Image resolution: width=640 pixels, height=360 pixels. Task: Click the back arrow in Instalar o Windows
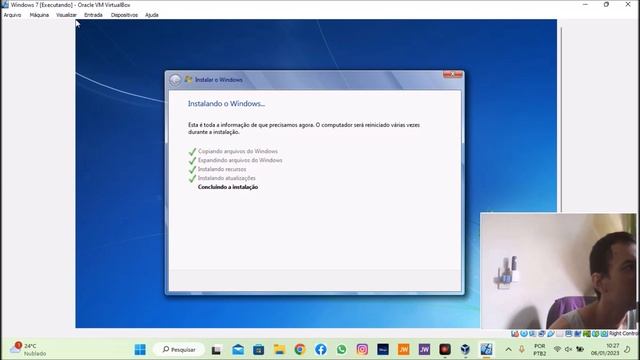point(175,80)
